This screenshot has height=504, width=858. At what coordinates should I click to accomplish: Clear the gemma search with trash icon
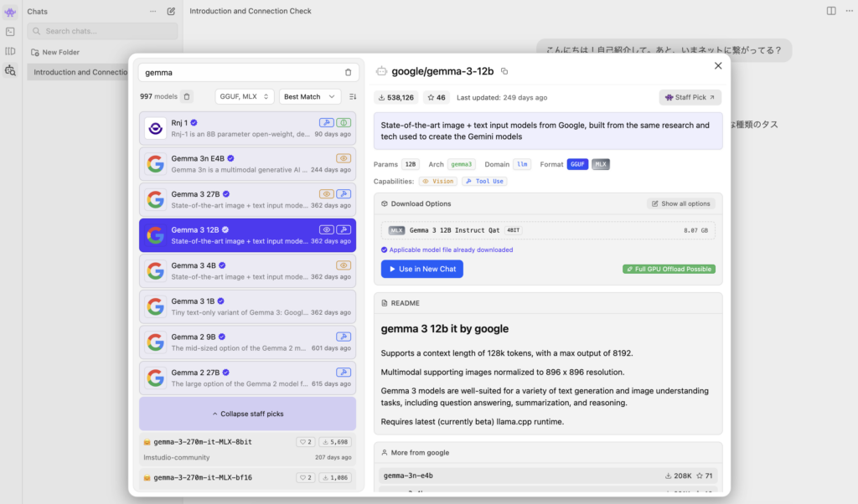click(x=349, y=73)
